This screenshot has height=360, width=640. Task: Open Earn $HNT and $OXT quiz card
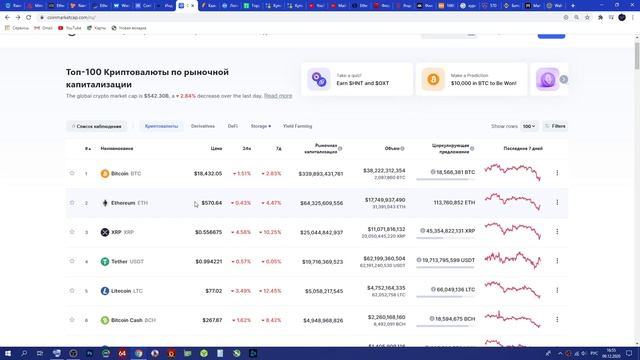357,79
